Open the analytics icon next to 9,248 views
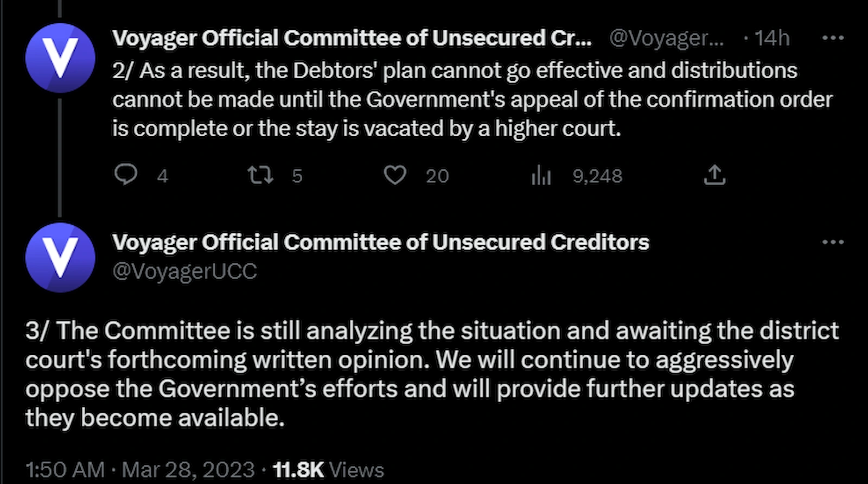868x484 pixels. pos(541,175)
